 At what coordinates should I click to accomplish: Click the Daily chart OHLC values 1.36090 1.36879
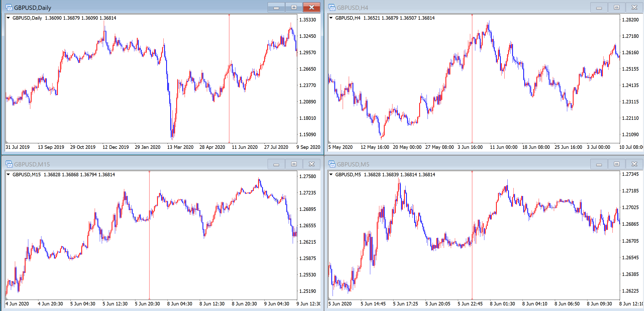point(62,18)
